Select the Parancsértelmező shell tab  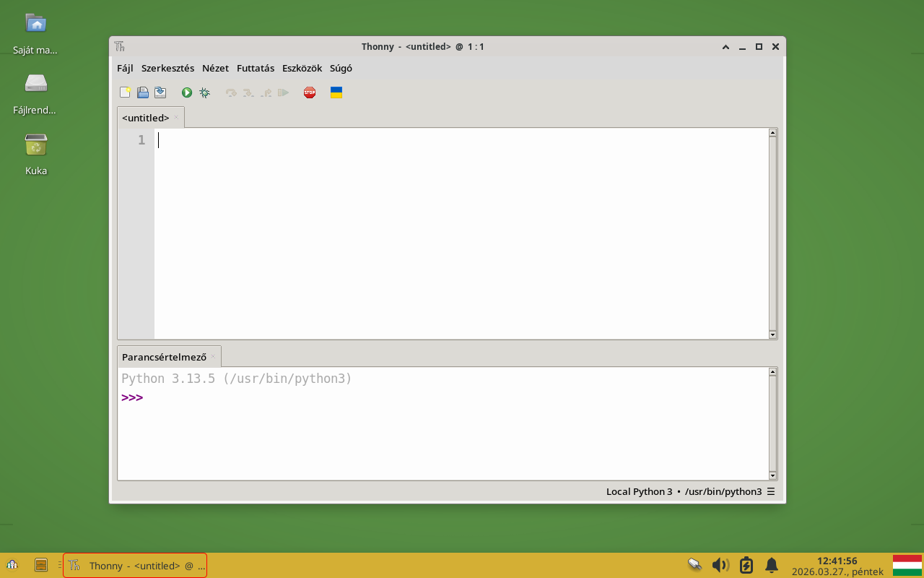pyautogui.click(x=164, y=357)
